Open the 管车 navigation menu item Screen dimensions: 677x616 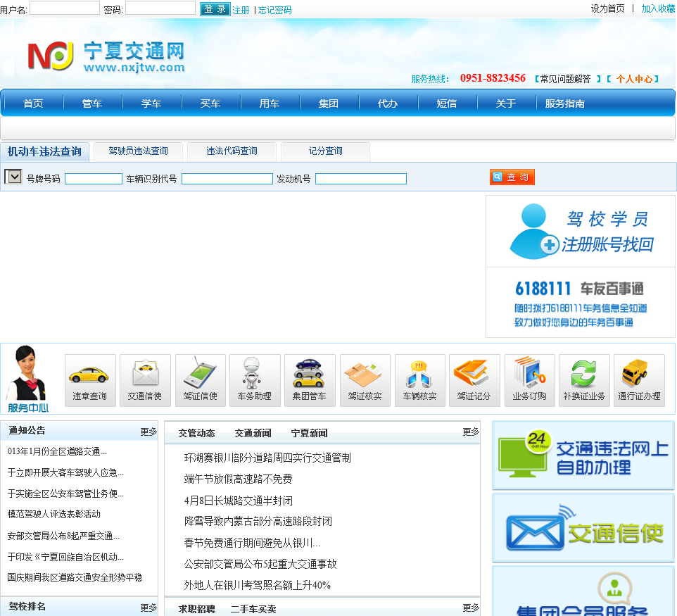pyautogui.click(x=92, y=103)
